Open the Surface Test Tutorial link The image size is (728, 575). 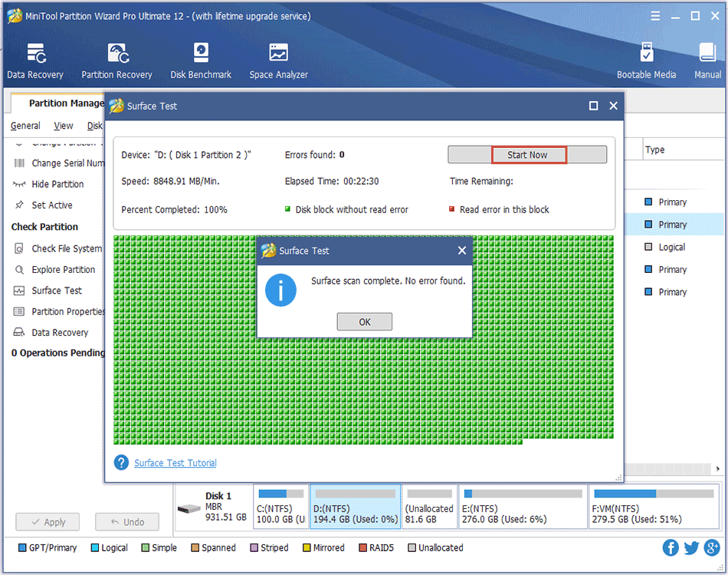pyautogui.click(x=175, y=462)
